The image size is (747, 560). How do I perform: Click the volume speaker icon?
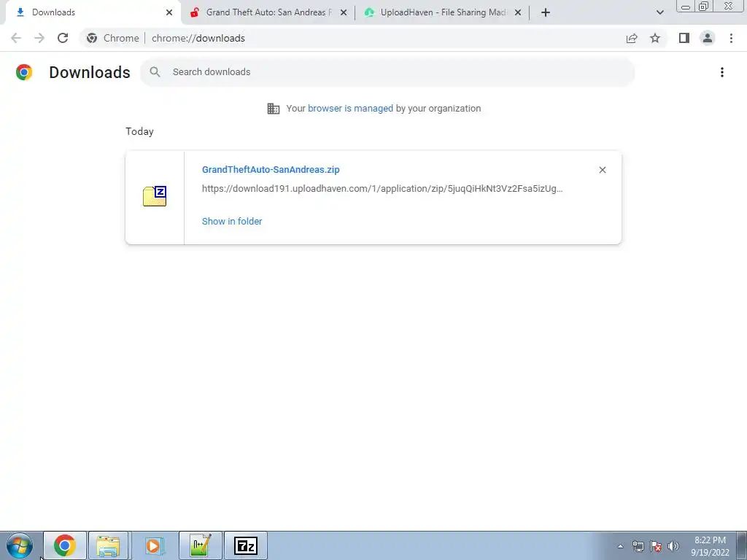tap(673, 546)
